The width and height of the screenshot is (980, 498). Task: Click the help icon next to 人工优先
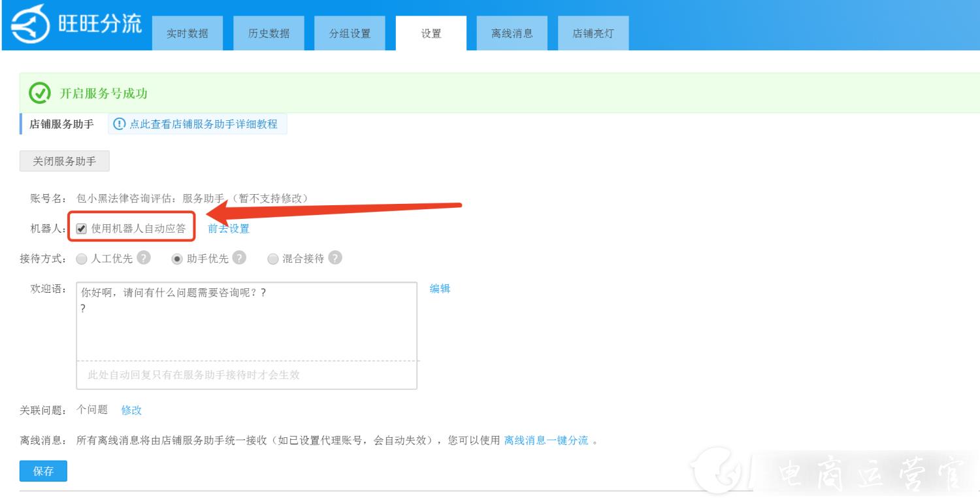point(144,257)
